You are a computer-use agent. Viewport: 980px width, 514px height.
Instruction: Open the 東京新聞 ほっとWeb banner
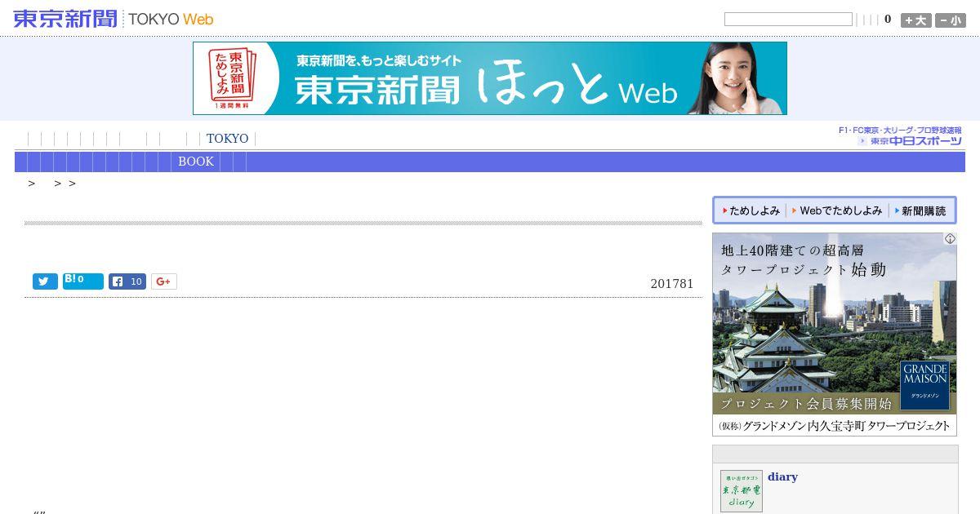click(x=490, y=78)
